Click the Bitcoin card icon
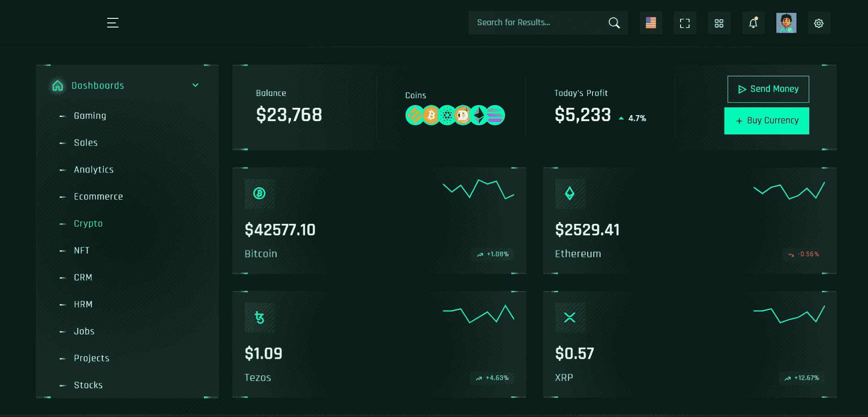Viewport: 868px width, 417px height. (259, 194)
